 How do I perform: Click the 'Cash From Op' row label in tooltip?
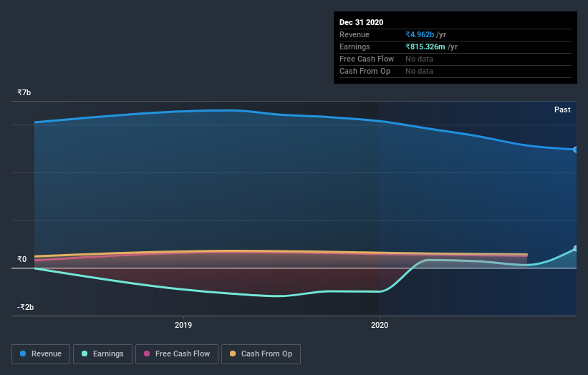(365, 71)
